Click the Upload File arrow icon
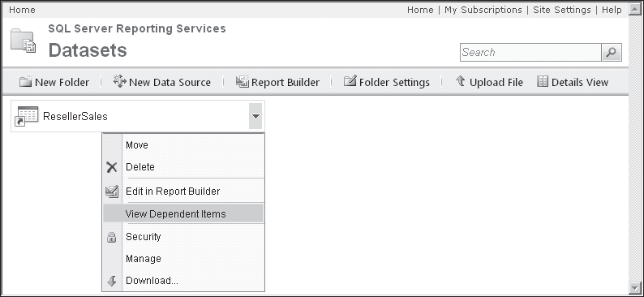644x297 pixels. click(461, 82)
